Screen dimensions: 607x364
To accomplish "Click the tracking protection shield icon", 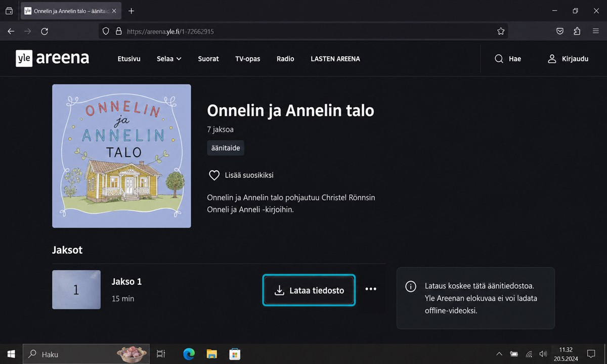I will pos(106,31).
